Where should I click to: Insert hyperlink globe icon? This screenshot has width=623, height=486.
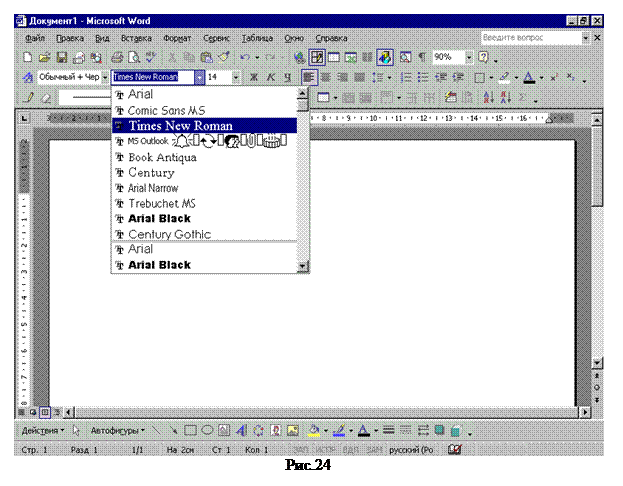[x=300, y=58]
